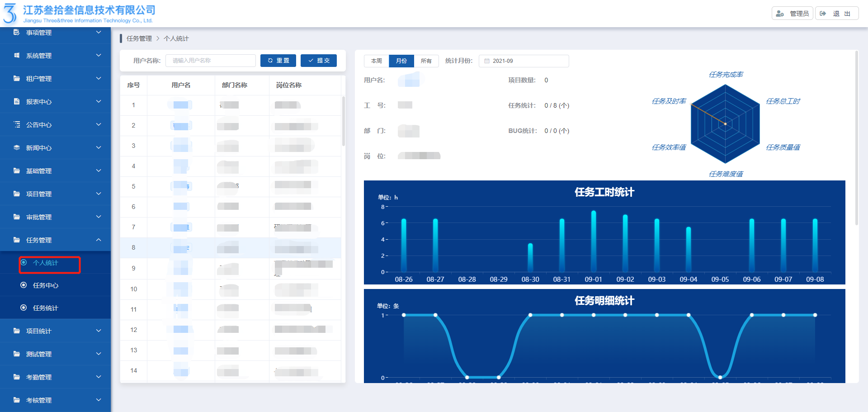Click the 公告中心 list icon
Screen dimensions: 868x412
point(17,124)
